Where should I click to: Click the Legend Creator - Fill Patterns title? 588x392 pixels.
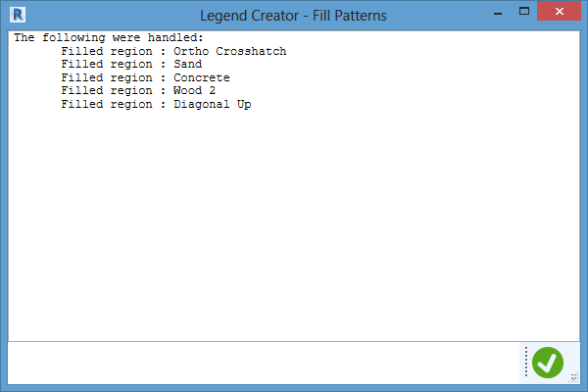point(293,16)
